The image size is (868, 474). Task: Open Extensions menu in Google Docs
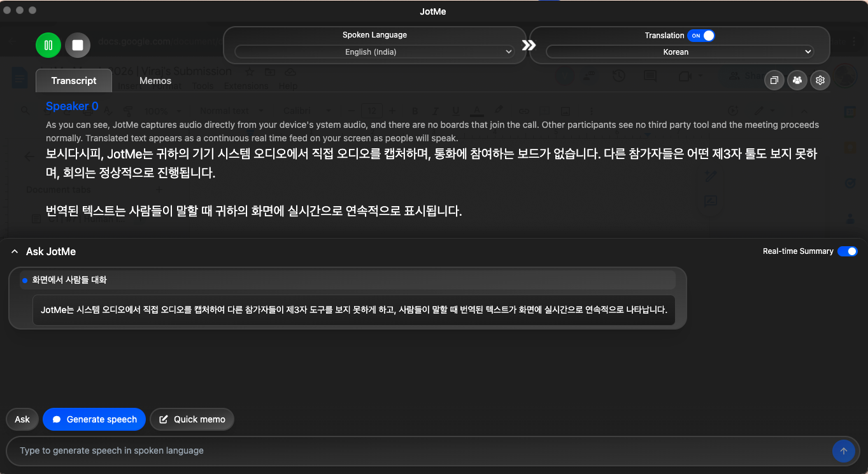click(246, 86)
